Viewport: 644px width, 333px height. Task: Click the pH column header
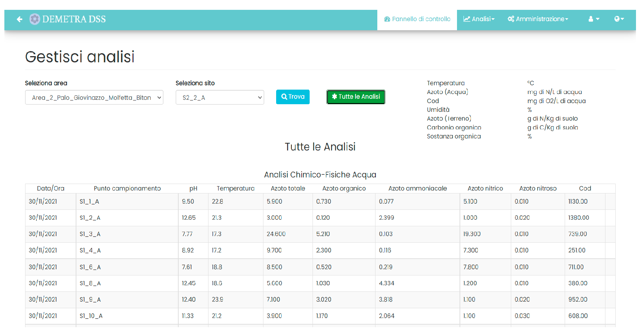pyautogui.click(x=193, y=188)
